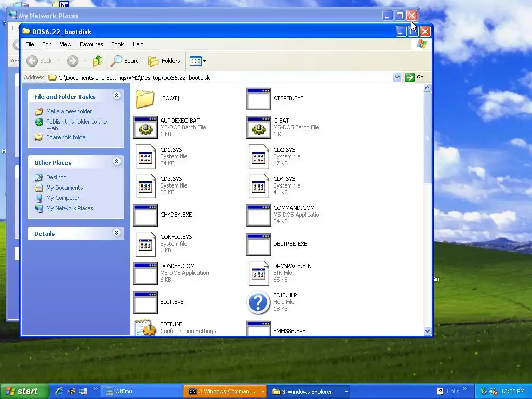Open the Favorites menu
The width and height of the screenshot is (532, 399).
tap(91, 44)
